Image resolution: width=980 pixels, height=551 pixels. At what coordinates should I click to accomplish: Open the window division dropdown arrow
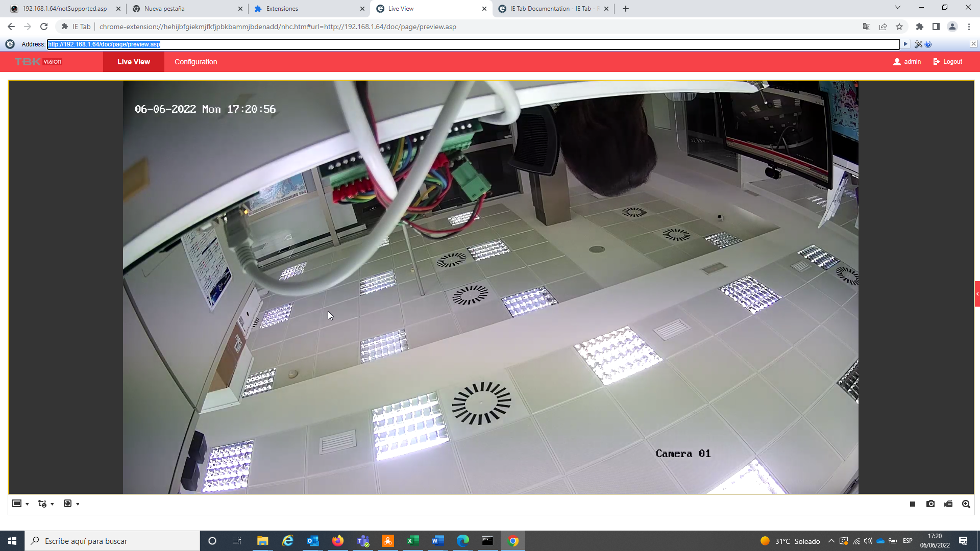click(x=27, y=504)
